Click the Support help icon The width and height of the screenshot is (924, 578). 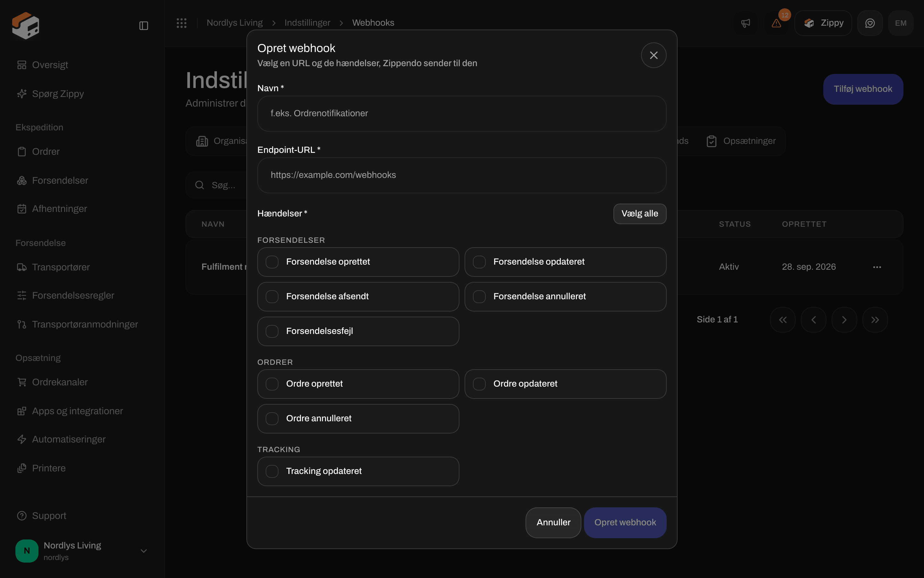pyautogui.click(x=22, y=516)
